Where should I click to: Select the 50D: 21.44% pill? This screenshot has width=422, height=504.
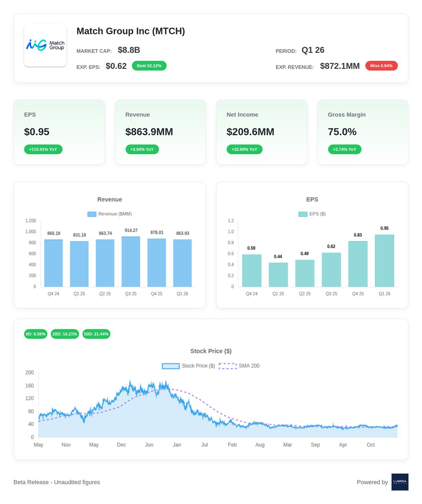(x=96, y=334)
